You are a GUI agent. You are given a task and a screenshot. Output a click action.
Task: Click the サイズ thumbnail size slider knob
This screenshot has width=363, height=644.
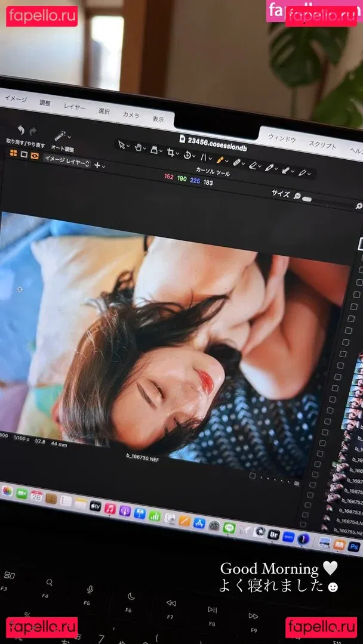coord(307,199)
